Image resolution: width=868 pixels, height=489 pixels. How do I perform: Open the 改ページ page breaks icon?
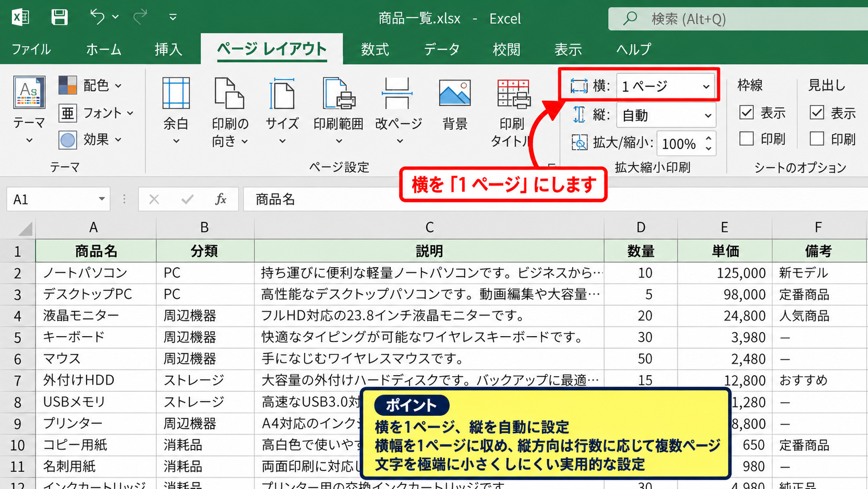pos(397,93)
